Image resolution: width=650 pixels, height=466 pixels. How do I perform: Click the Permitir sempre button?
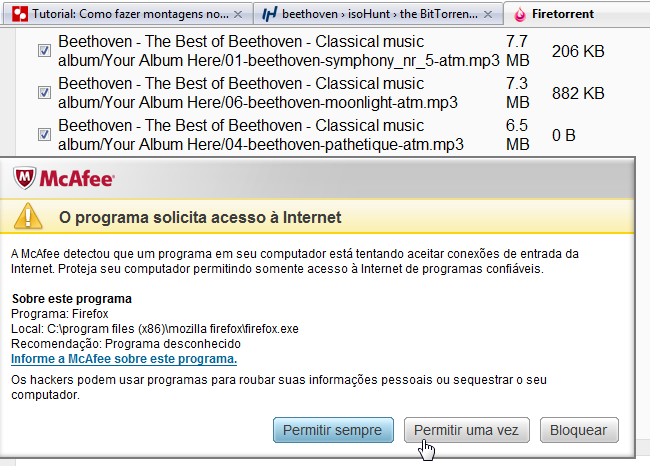(x=333, y=430)
